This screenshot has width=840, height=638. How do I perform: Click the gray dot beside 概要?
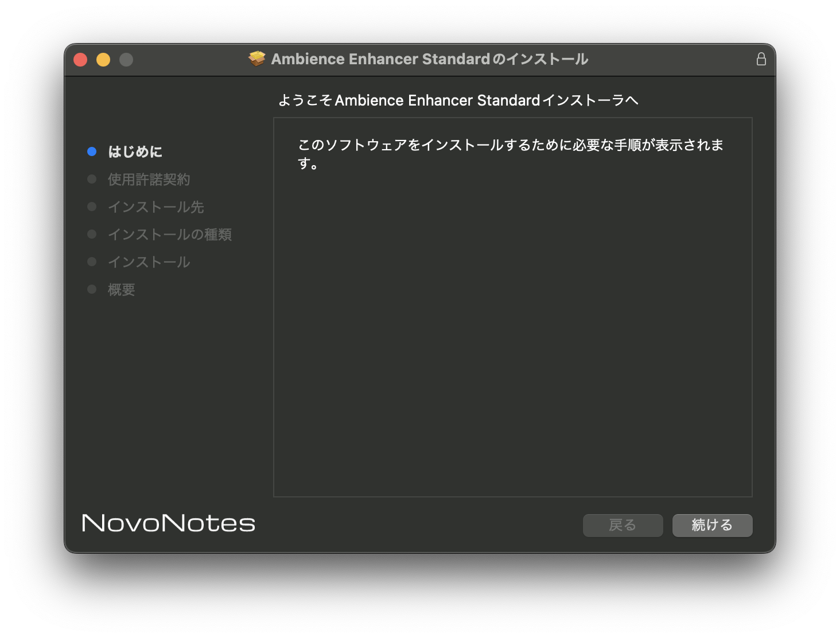92,289
